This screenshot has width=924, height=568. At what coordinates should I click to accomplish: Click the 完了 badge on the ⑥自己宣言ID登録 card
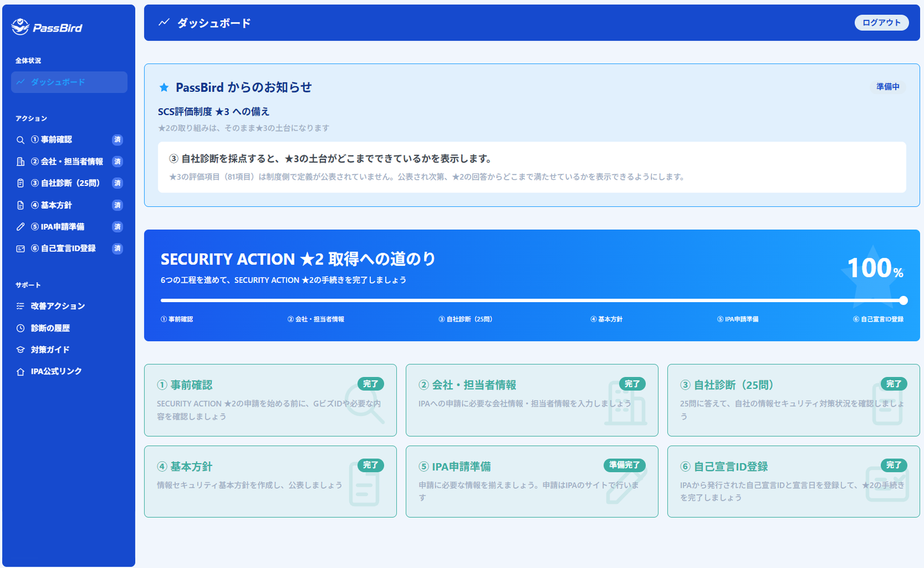894,465
